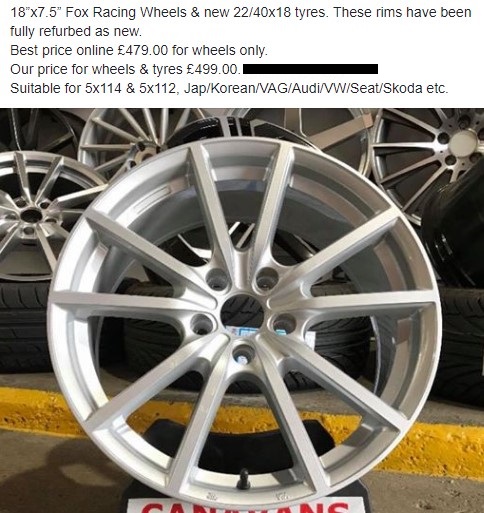Click the yellow painted kerb on the right
Screen dimensions: 484x513
click(440, 448)
